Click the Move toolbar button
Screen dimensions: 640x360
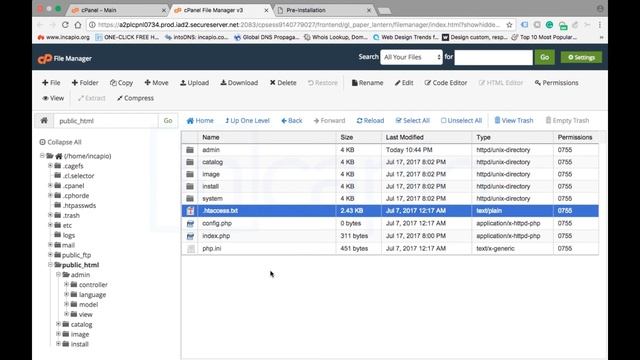click(156, 83)
